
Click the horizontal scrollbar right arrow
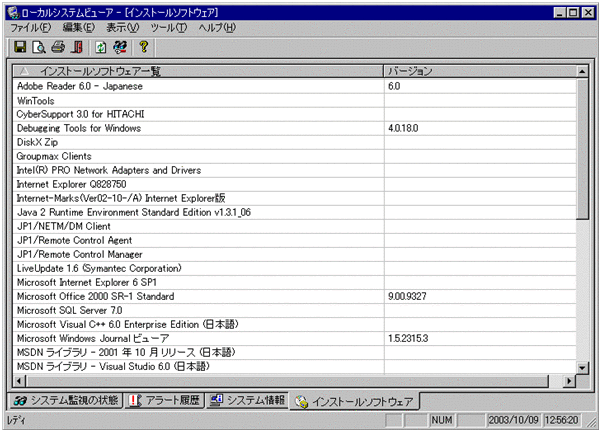569,380
